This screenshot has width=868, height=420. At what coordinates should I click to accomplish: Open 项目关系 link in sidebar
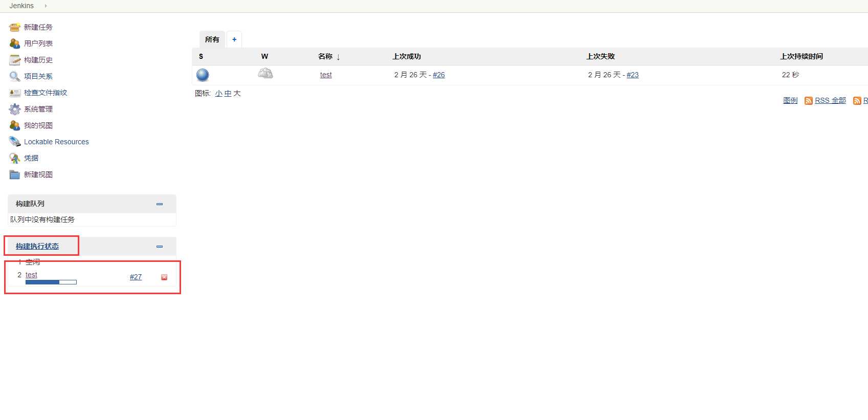point(38,76)
